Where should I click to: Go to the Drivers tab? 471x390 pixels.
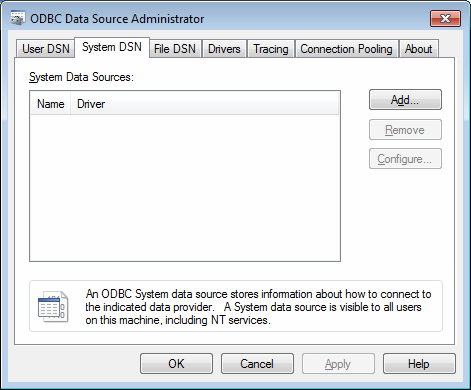pos(224,49)
